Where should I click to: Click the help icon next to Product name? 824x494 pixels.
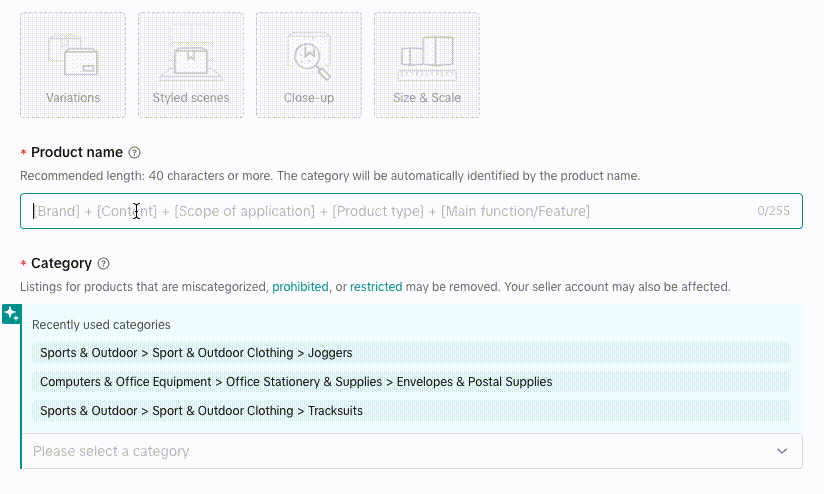[x=135, y=152]
